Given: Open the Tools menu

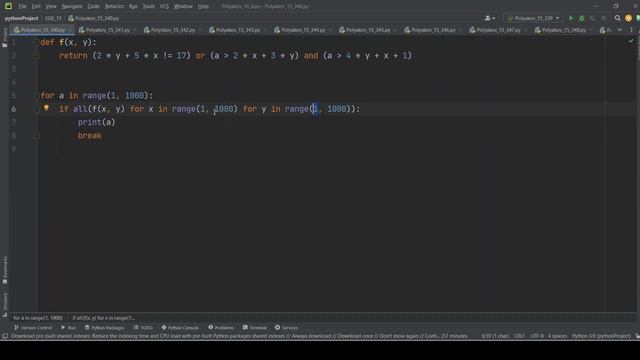Looking at the screenshot, I should coord(149,6).
